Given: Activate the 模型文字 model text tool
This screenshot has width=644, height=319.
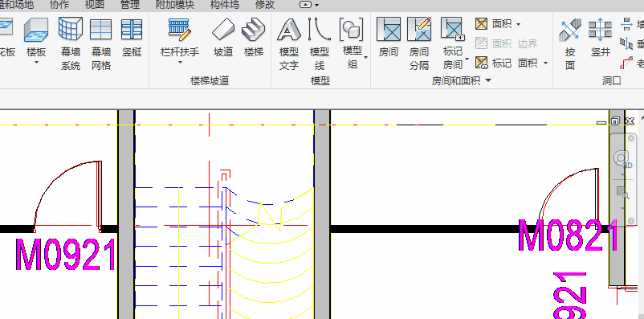Looking at the screenshot, I should pyautogui.click(x=289, y=43).
